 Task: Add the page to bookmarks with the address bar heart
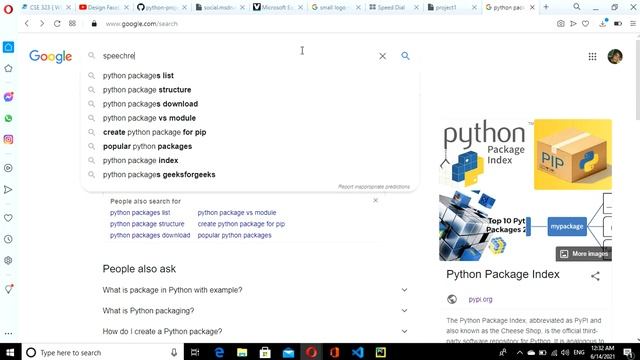point(586,24)
